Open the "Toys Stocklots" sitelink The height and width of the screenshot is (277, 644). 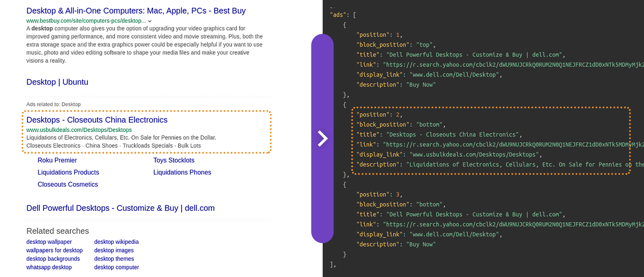click(x=174, y=160)
